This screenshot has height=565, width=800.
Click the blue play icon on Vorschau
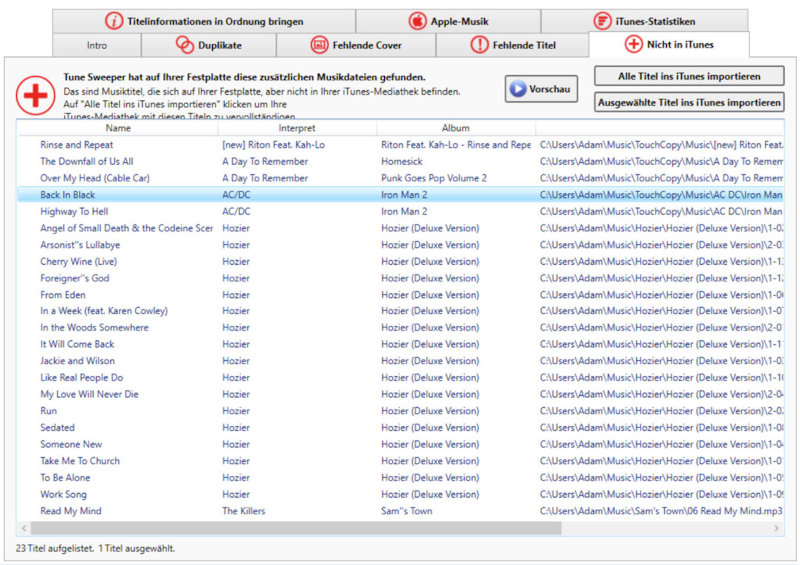[x=517, y=89]
